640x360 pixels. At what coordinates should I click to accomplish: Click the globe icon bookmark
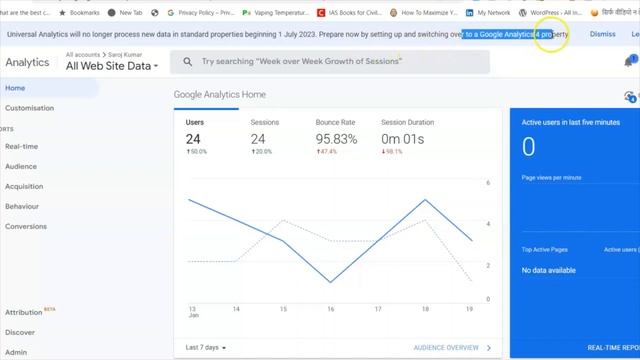[x=155, y=13]
